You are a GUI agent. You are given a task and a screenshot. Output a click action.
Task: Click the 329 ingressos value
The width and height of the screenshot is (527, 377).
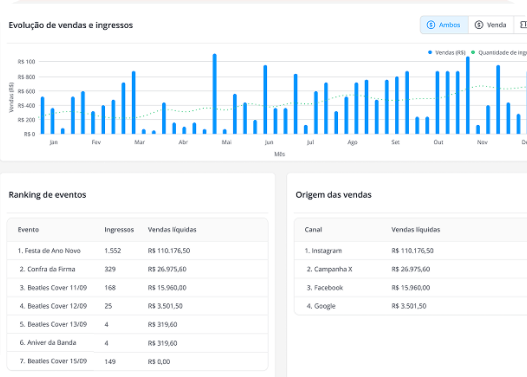[x=110, y=269]
